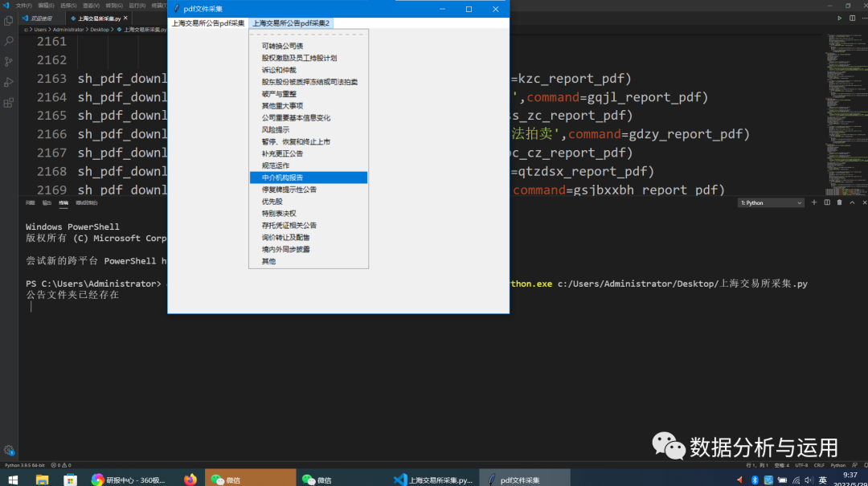
Task: Open the Windows Start menu
Action: click(13, 480)
